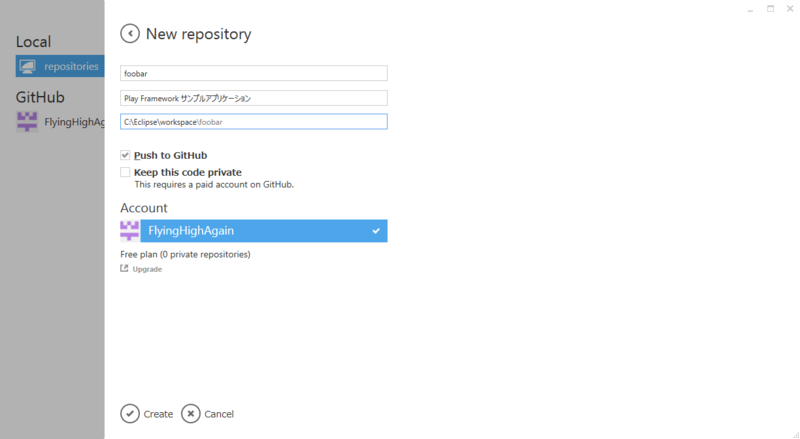Open the Upgrade plan link

point(147,269)
